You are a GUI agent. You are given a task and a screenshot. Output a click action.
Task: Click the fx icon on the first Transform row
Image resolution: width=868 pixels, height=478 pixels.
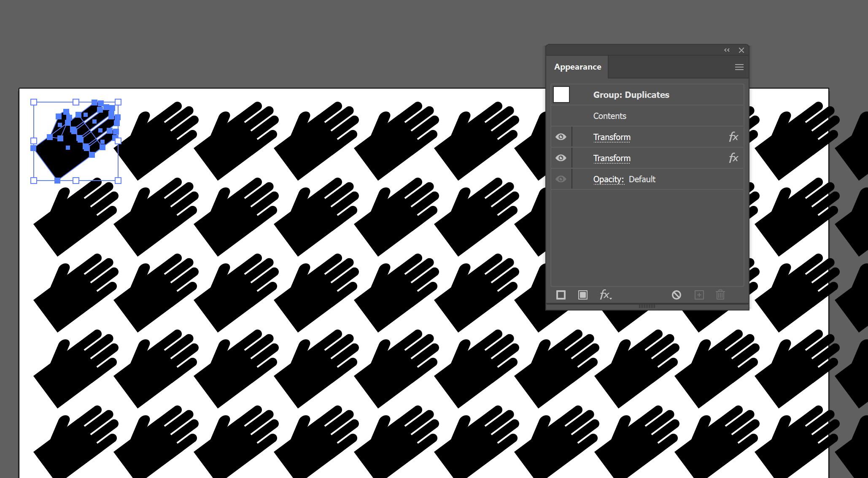[733, 137]
